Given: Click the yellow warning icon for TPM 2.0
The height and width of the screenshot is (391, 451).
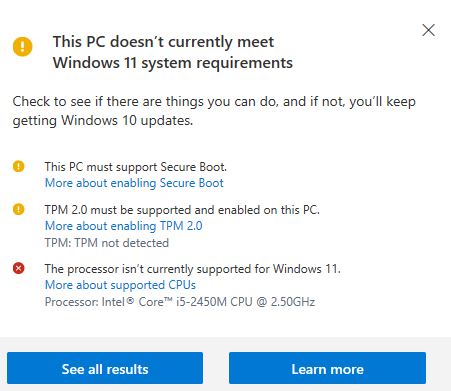Looking at the screenshot, I should pos(19,209).
